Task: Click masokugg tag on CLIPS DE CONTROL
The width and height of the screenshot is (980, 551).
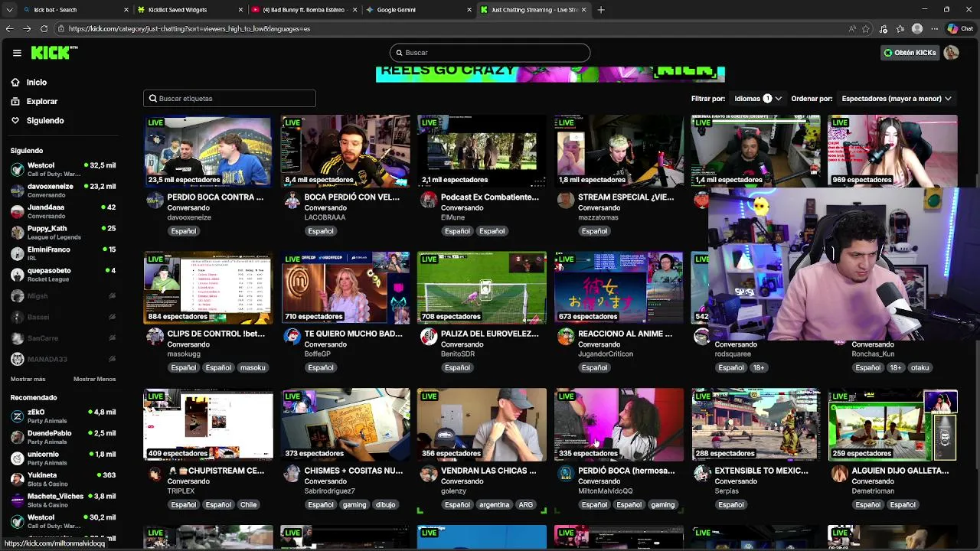Action: (x=252, y=368)
